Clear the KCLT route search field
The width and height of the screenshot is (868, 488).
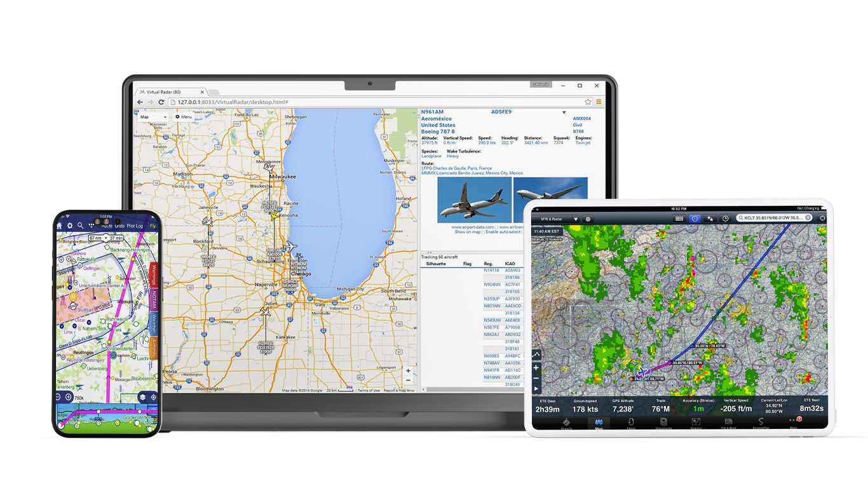[808, 218]
